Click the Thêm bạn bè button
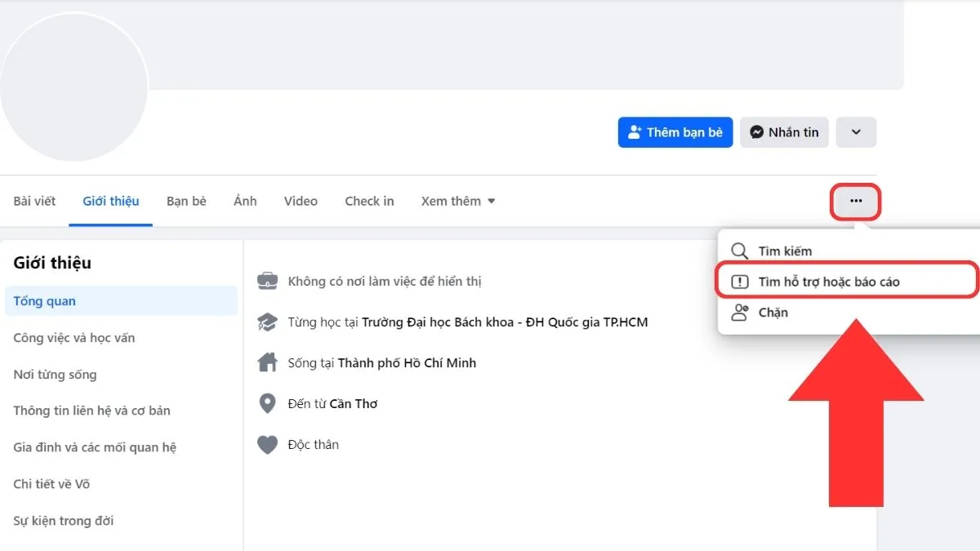The height and width of the screenshot is (551, 980). tap(675, 131)
